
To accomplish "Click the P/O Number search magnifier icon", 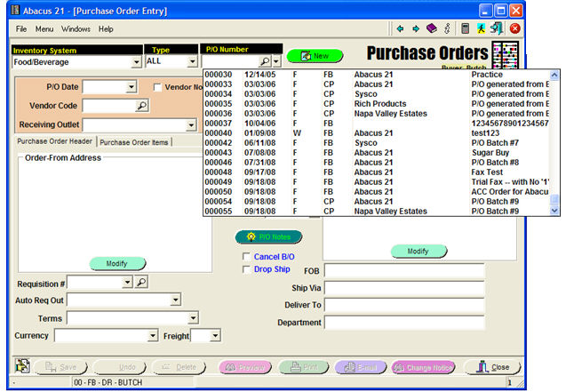I will pyautogui.click(x=264, y=61).
